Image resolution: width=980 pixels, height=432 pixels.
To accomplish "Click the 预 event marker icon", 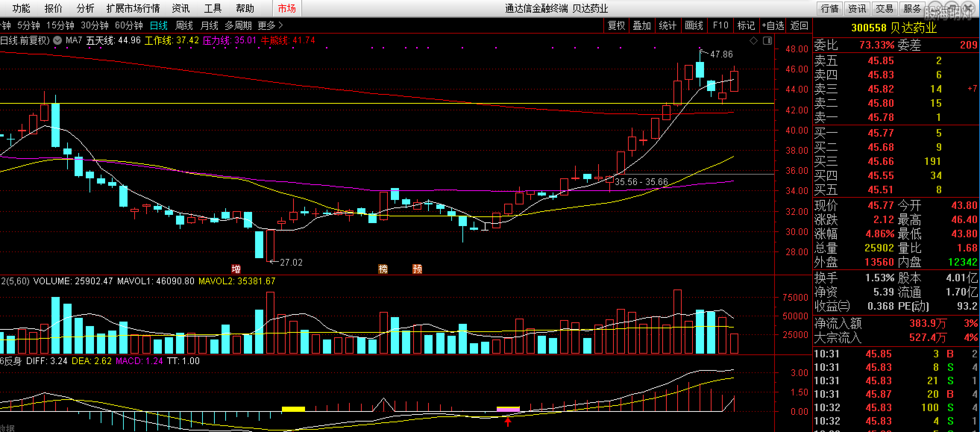I will point(417,269).
